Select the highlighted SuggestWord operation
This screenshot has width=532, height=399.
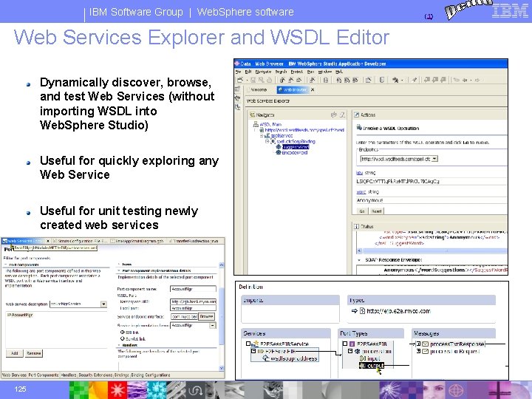point(296,147)
